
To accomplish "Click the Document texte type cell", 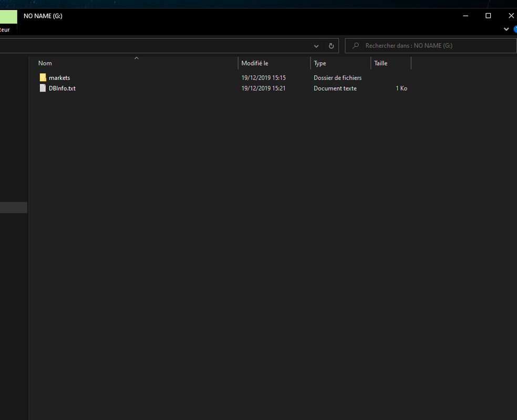I will (335, 88).
